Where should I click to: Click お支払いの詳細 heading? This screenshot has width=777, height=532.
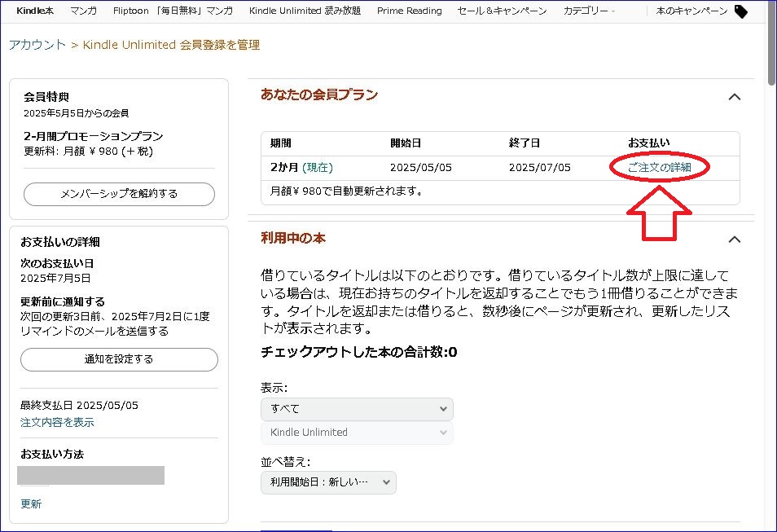[60, 242]
